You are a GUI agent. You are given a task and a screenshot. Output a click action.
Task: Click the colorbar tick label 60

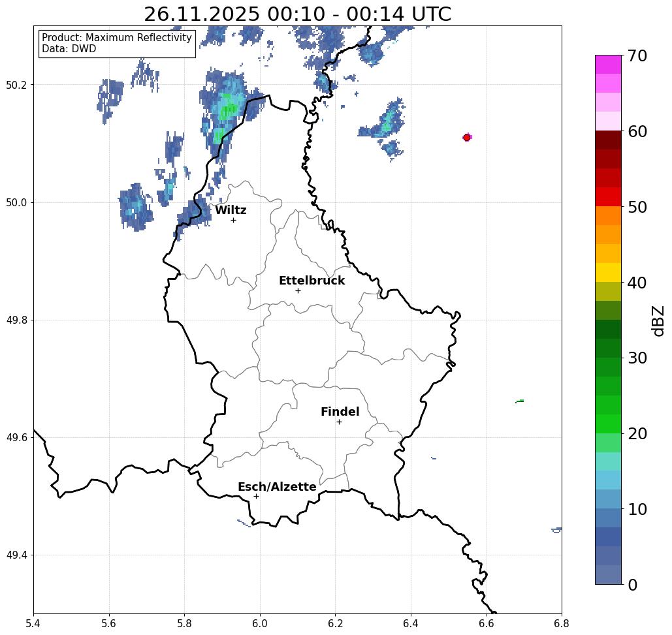(637, 131)
